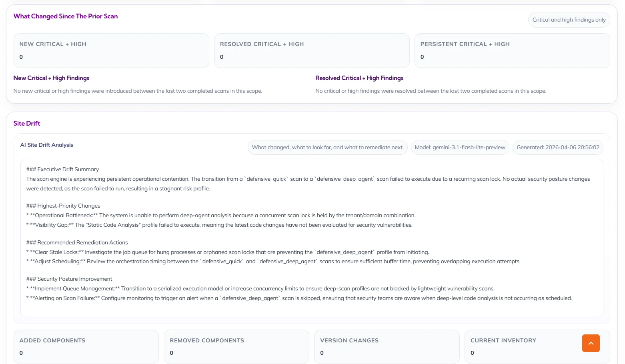Screen dimensions: 625x364
Task: Open the Added Components card
Action: click(86, 346)
